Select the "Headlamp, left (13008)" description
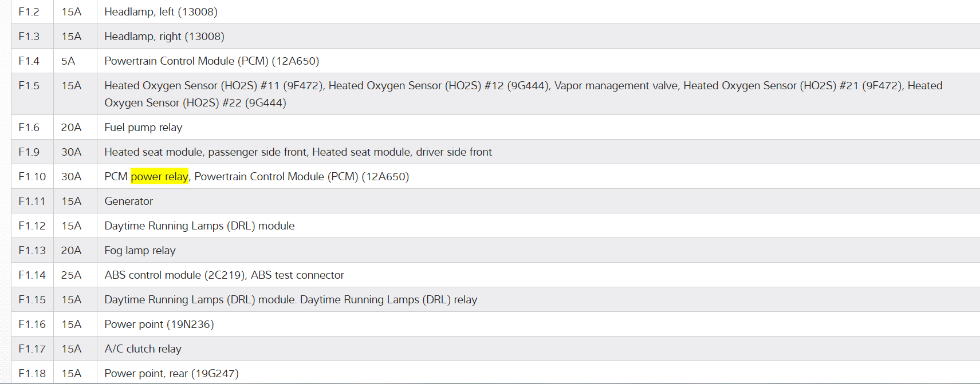The width and height of the screenshot is (980, 384). click(161, 12)
